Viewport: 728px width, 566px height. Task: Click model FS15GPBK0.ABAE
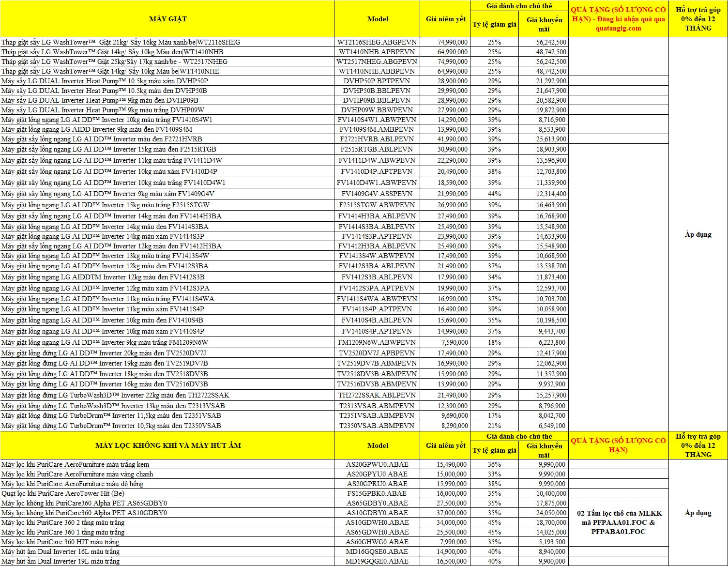(x=378, y=493)
